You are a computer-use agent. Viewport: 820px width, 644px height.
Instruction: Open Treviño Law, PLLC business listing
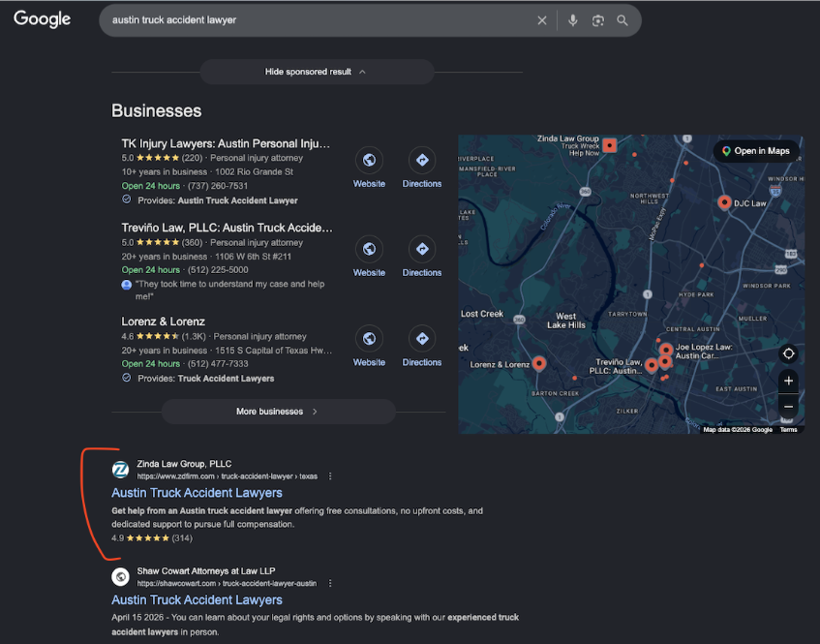tap(227, 228)
